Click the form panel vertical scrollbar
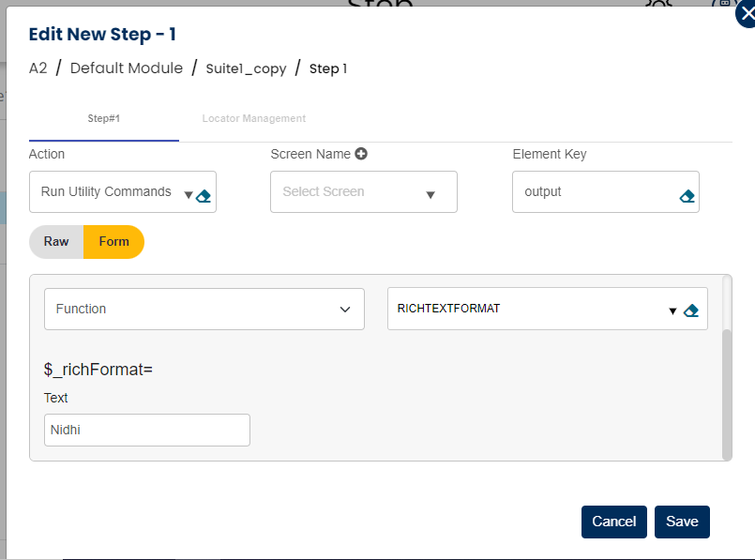The width and height of the screenshot is (755, 560). (x=727, y=394)
